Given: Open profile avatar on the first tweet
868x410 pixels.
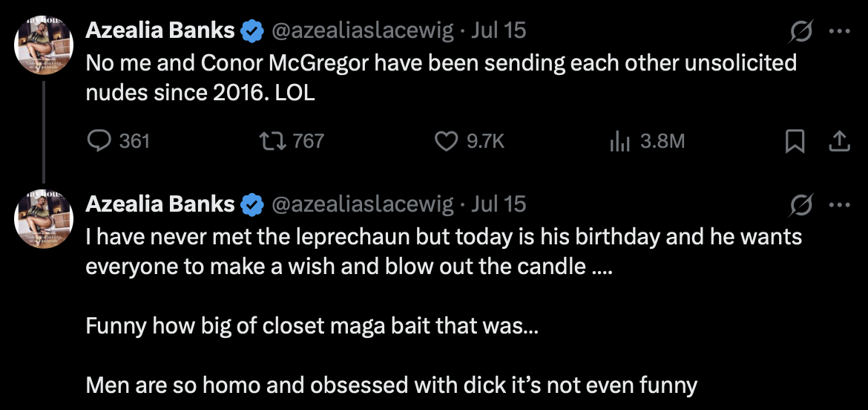Looking at the screenshot, I should (x=44, y=46).
